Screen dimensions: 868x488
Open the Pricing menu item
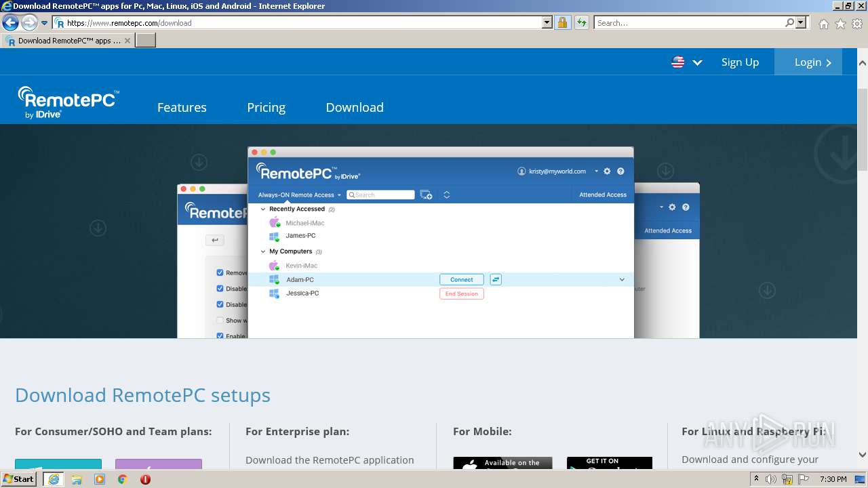(x=266, y=108)
